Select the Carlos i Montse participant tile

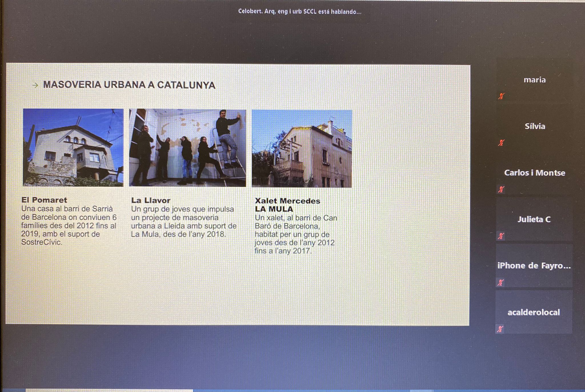[x=534, y=173]
